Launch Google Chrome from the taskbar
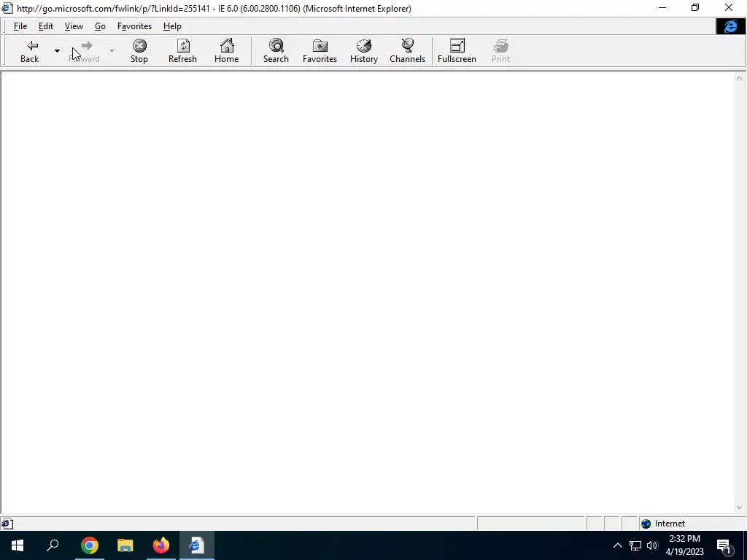 click(x=89, y=545)
